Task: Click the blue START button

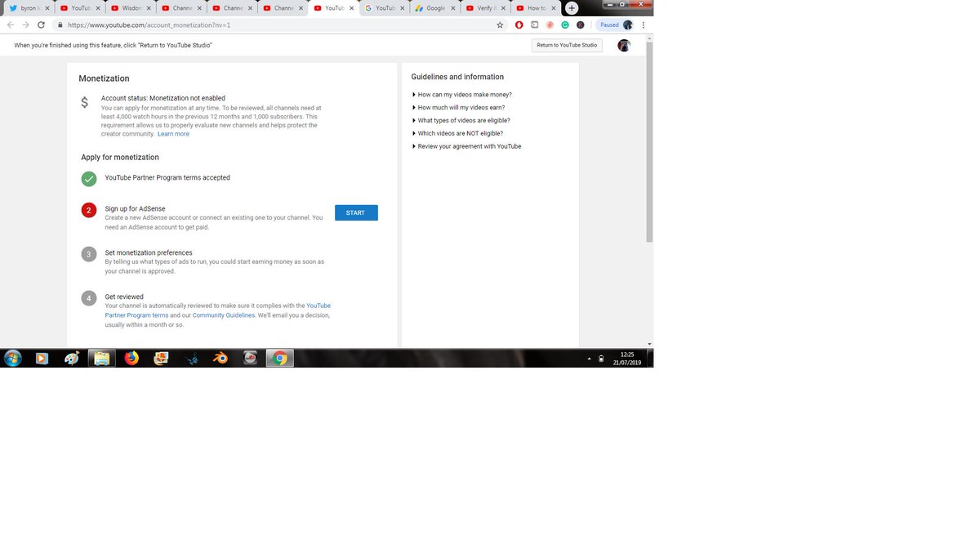Action: [356, 213]
